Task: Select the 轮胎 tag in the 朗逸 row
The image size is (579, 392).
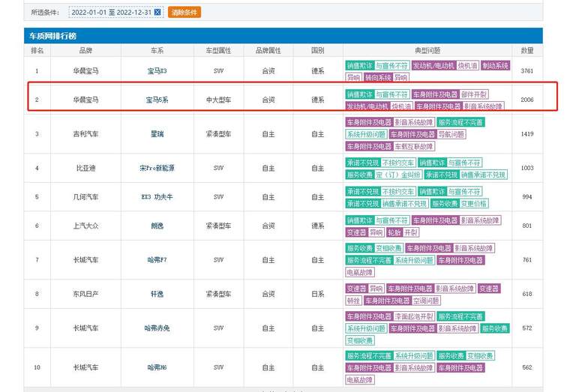Action: (394, 232)
